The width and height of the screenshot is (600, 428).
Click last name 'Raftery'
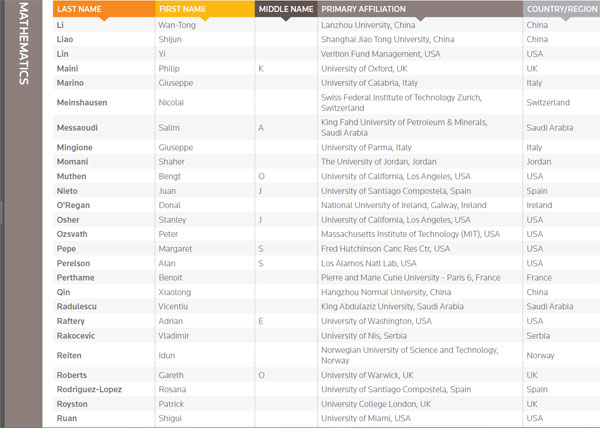click(71, 321)
